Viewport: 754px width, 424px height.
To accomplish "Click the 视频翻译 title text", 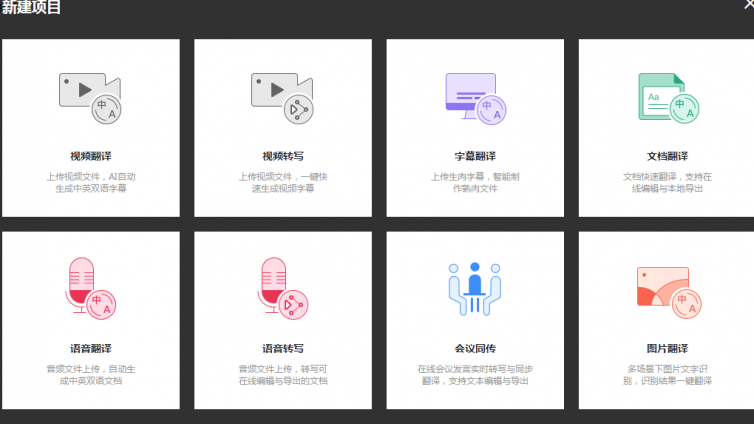I will click(x=90, y=156).
